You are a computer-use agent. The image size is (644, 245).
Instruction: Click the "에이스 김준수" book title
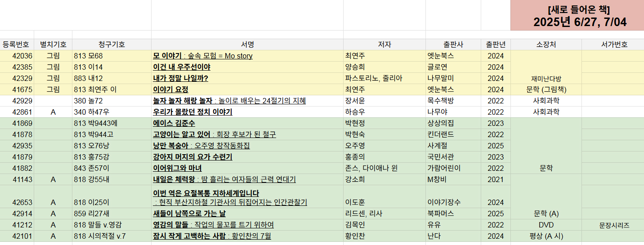click(174, 124)
